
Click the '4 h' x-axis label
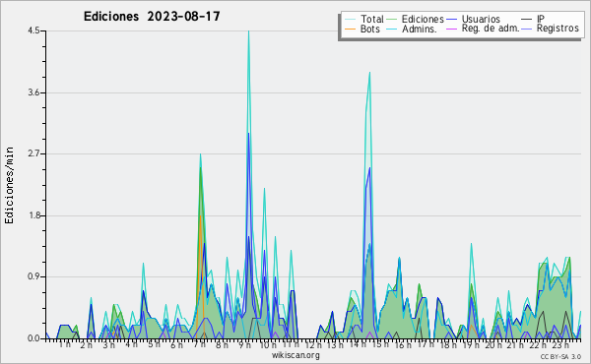(131, 344)
